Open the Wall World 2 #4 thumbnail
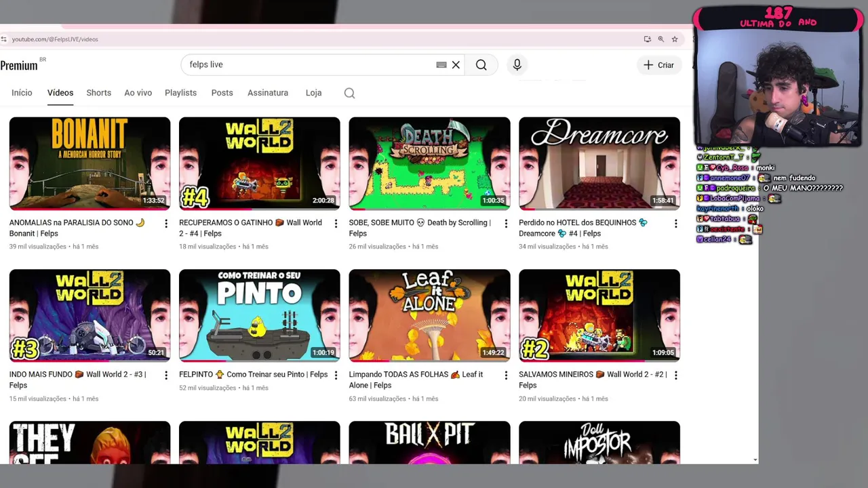The image size is (868, 488). [260, 163]
